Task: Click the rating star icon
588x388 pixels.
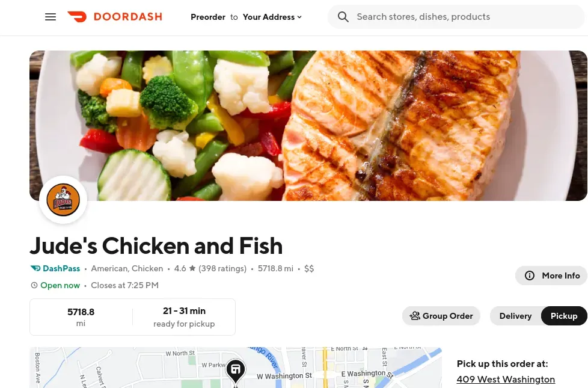Action: pos(192,268)
